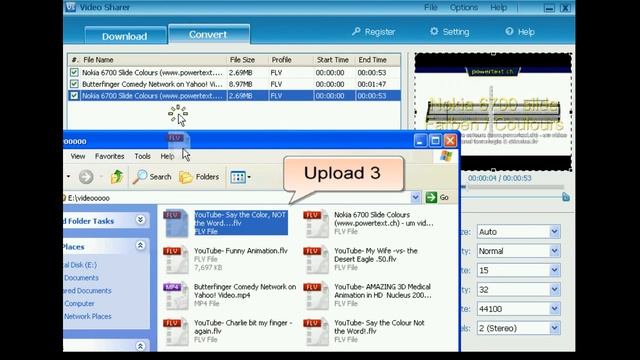Select the Say the Color, NOT the Word FLV icon
640x360 pixels.
coord(176,223)
